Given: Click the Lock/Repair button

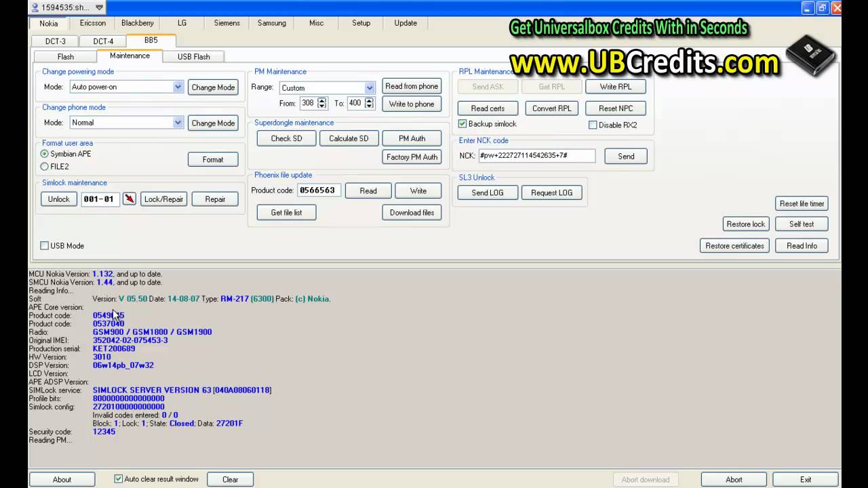Looking at the screenshot, I should point(163,199).
